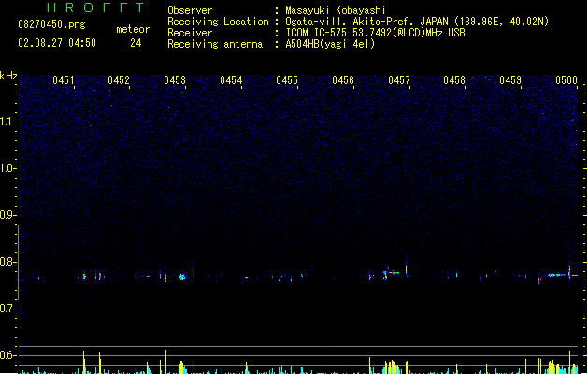This screenshot has height=374, width=588.
Task: Click the 0.6 kHz axis label
Action: pos(8,355)
